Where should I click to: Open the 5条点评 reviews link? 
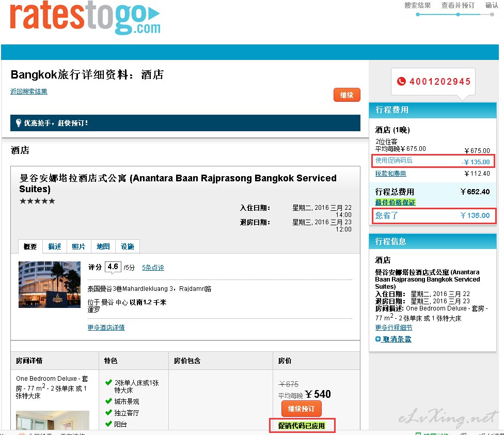[153, 268]
